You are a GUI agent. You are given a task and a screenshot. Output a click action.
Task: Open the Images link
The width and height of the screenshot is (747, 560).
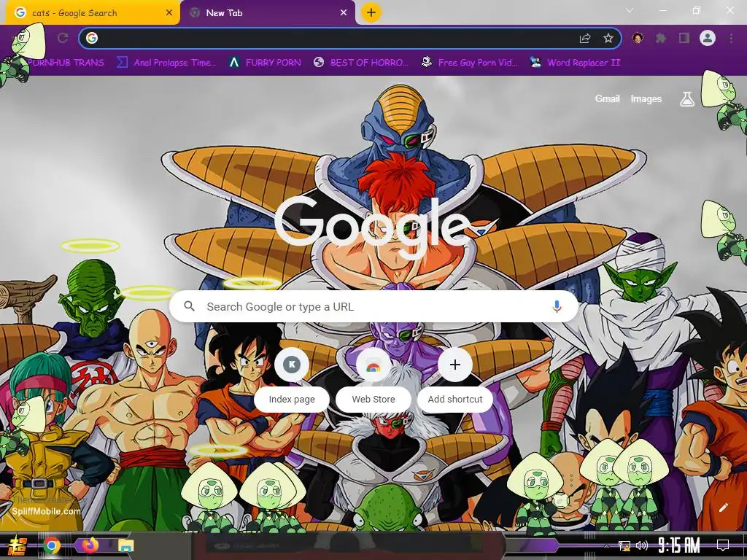(x=646, y=98)
